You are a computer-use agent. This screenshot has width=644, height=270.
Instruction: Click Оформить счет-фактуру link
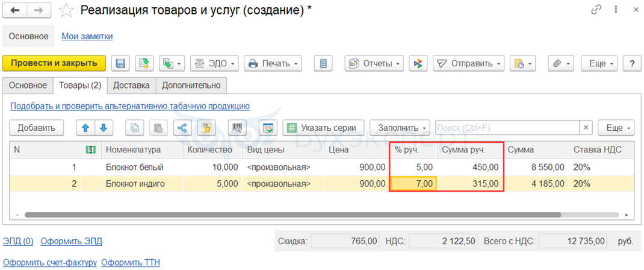coord(50,262)
